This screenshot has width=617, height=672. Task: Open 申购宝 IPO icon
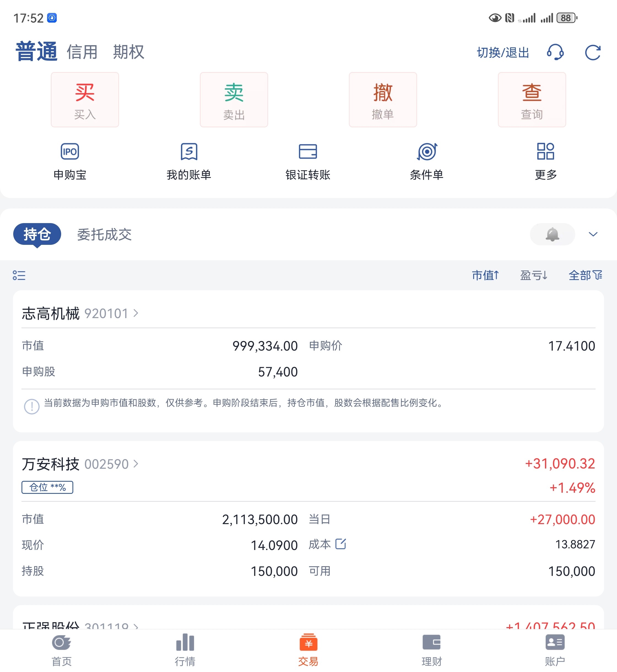70,152
